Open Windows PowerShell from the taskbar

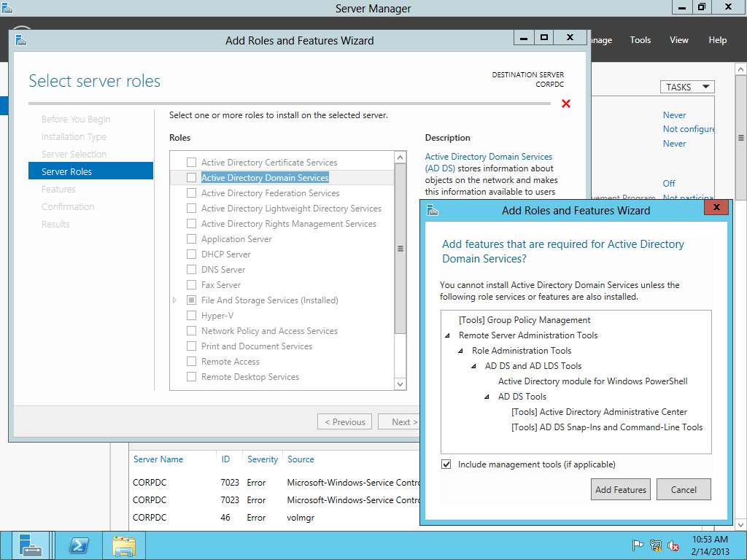[x=79, y=545]
